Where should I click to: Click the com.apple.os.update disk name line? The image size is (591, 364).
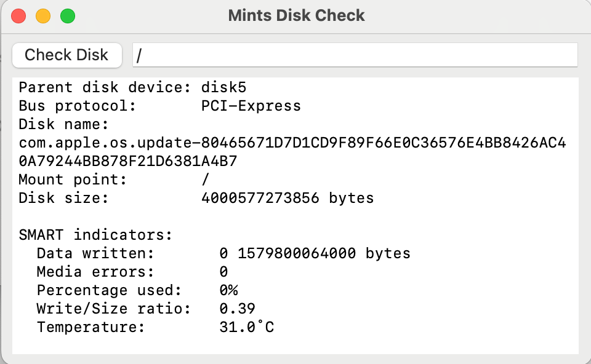click(292, 143)
